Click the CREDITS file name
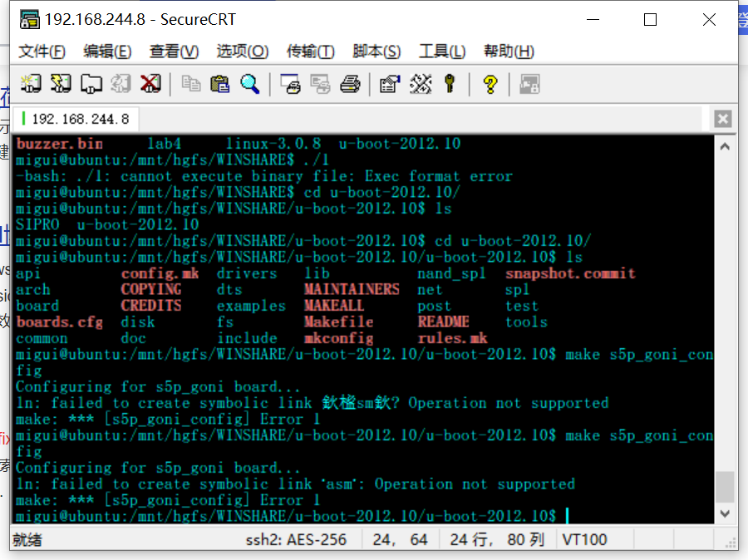 pyautogui.click(x=150, y=306)
